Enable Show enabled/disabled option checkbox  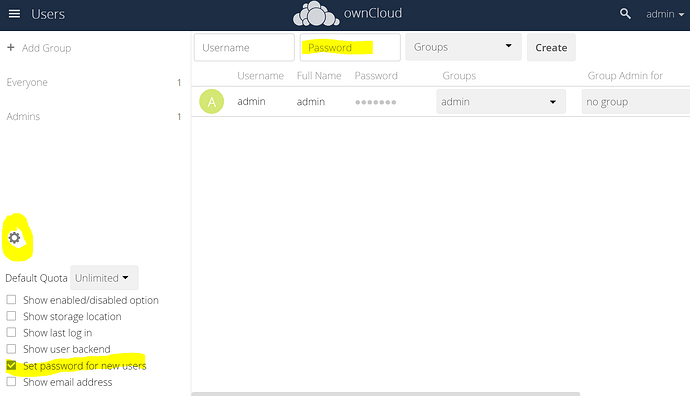point(11,300)
